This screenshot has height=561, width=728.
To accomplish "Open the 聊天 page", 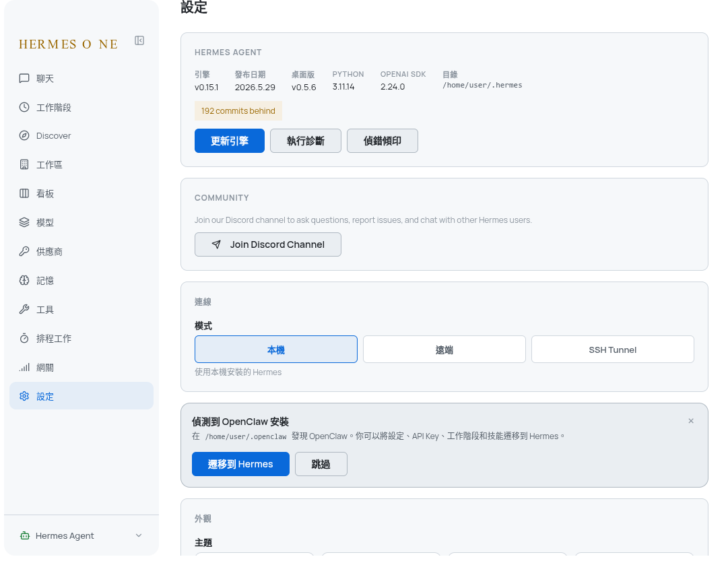I will coord(81,79).
